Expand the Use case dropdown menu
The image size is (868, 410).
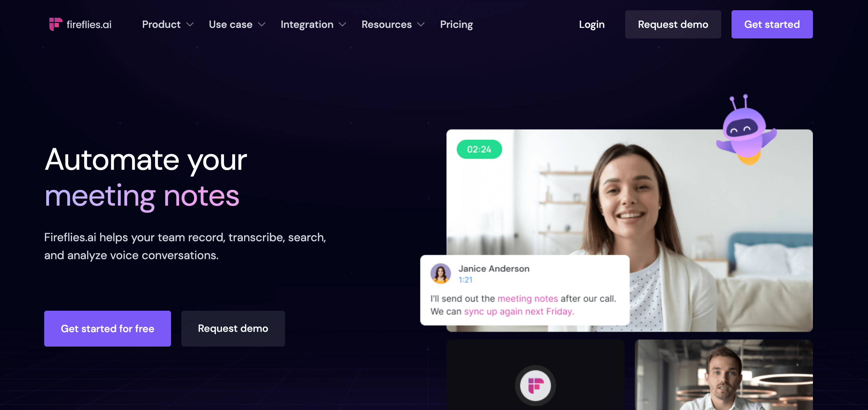point(236,24)
